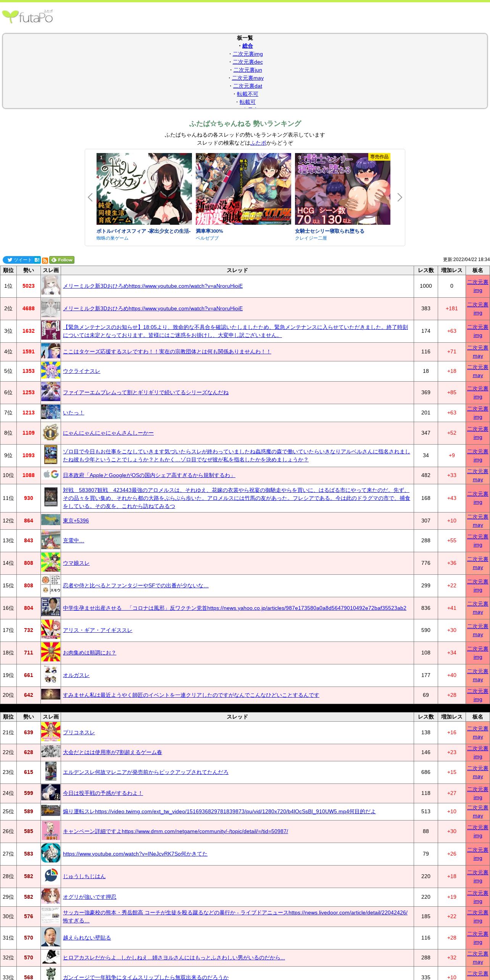
Task: Click 越えられない壁貼る thread thumbnail
Action: (x=51, y=938)
